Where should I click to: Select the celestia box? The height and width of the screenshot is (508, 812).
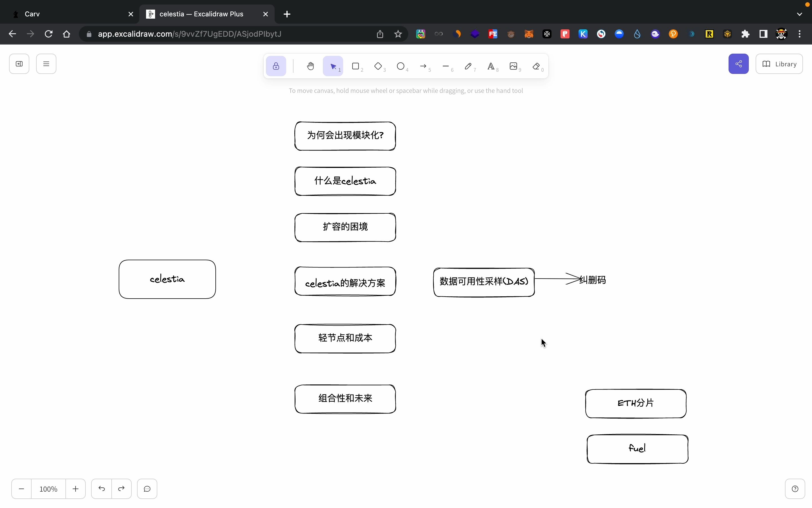click(x=167, y=279)
